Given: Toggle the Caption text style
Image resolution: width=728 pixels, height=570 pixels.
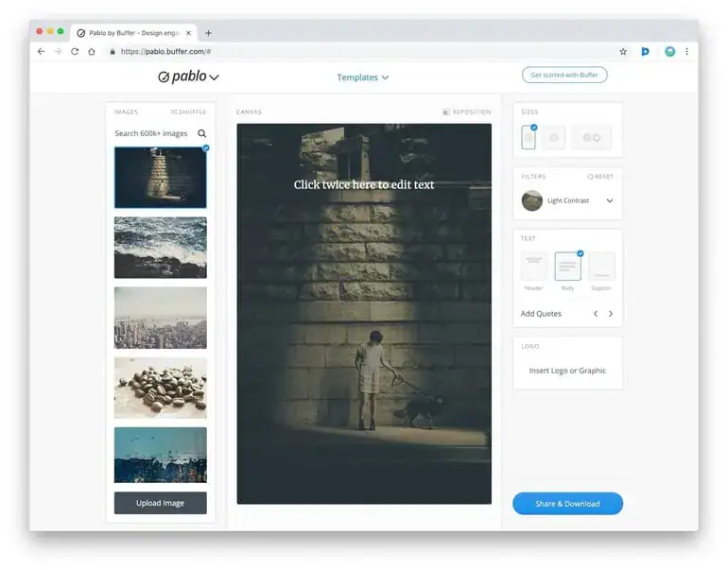Looking at the screenshot, I should tap(601, 267).
